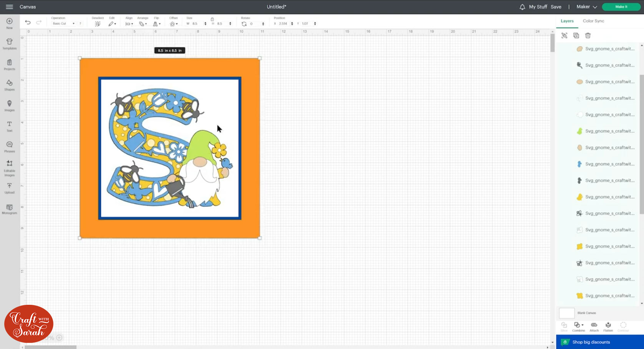Select the blue bird shape layer
This screenshot has height=349, width=644.
(600, 164)
